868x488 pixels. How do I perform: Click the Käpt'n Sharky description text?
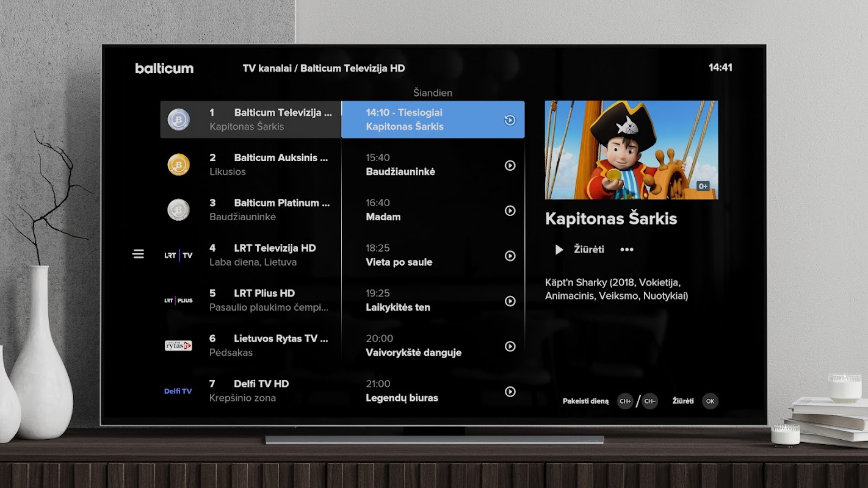pyautogui.click(x=617, y=289)
